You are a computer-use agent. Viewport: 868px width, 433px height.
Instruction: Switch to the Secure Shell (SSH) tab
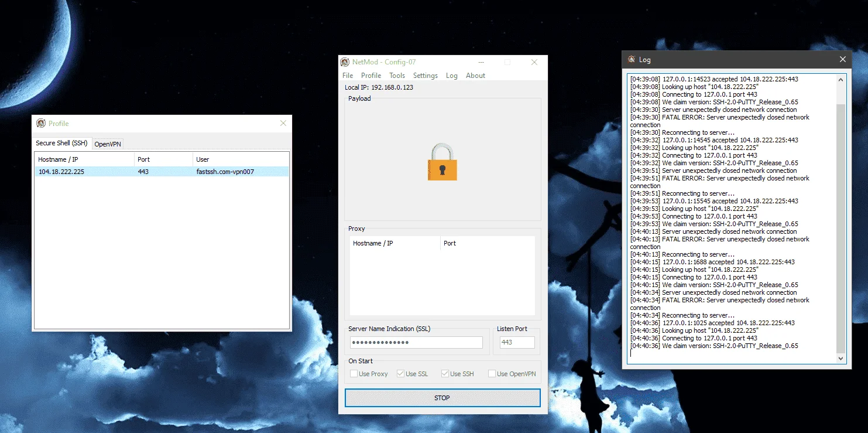point(61,144)
